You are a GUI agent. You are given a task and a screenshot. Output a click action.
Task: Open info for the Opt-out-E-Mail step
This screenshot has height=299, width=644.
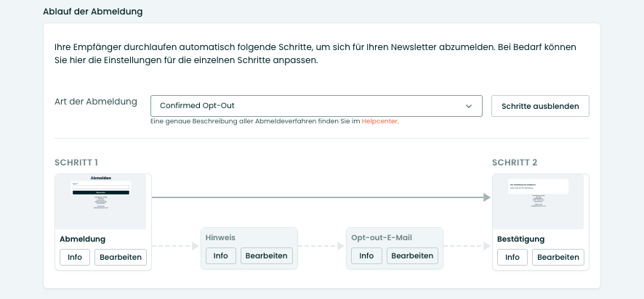tap(366, 255)
